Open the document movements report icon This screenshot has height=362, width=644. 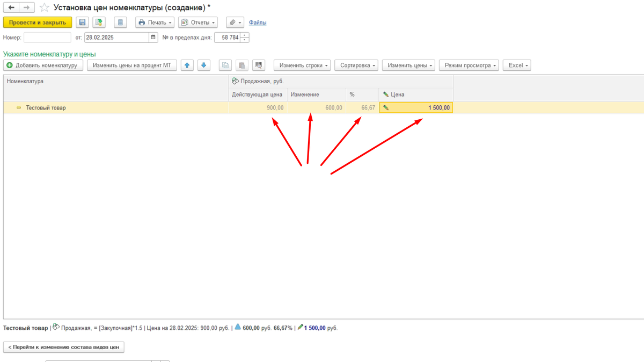click(120, 23)
